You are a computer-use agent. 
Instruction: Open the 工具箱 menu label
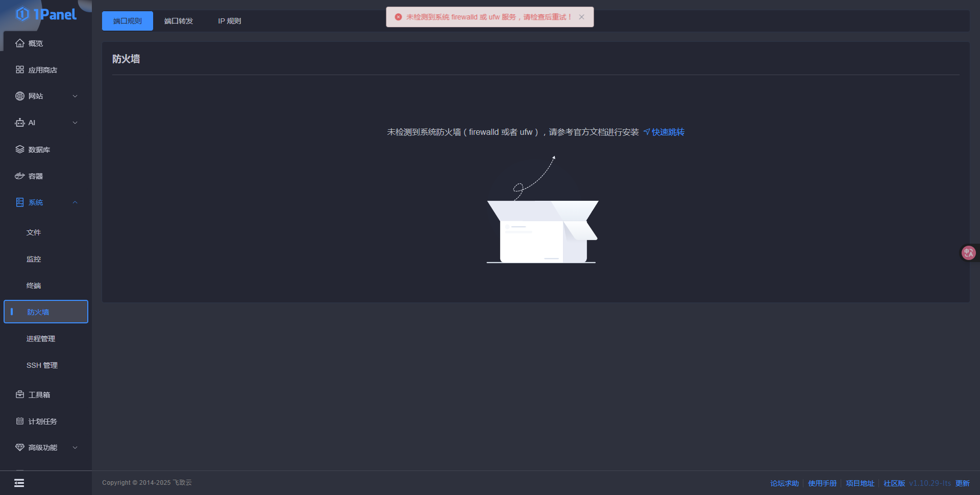[39, 395]
